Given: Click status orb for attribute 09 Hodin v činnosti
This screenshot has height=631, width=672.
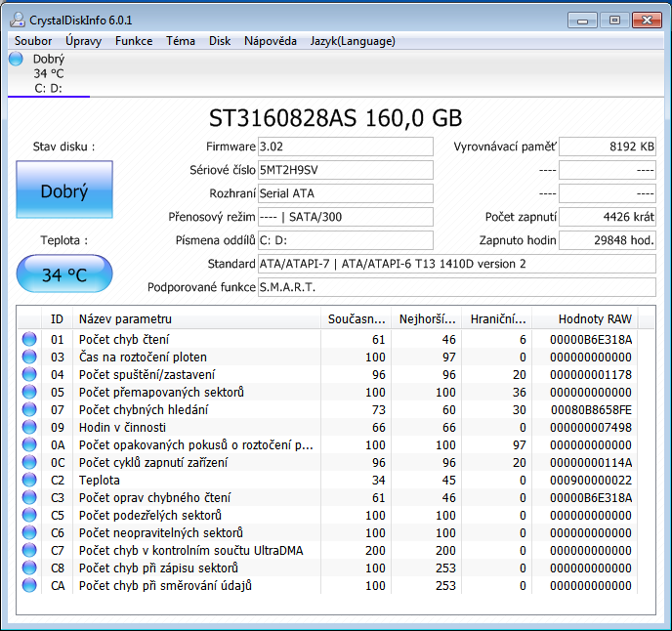Looking at the screenshot, I should coord(29,427).
